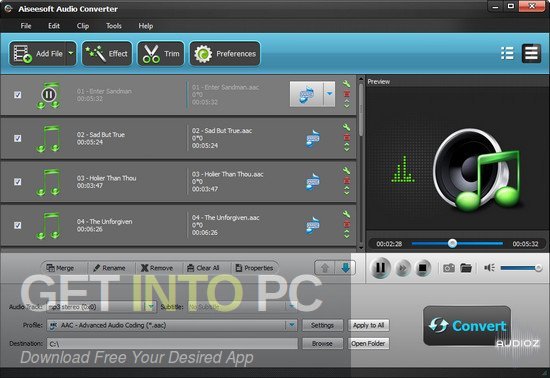Adjust the volume slider
Viewport: 550px width, 378px height.
(521, 268)
